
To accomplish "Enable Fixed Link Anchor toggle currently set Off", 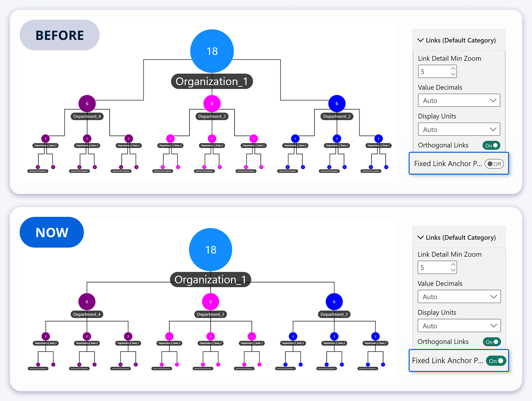I will [x=494, y=164].
